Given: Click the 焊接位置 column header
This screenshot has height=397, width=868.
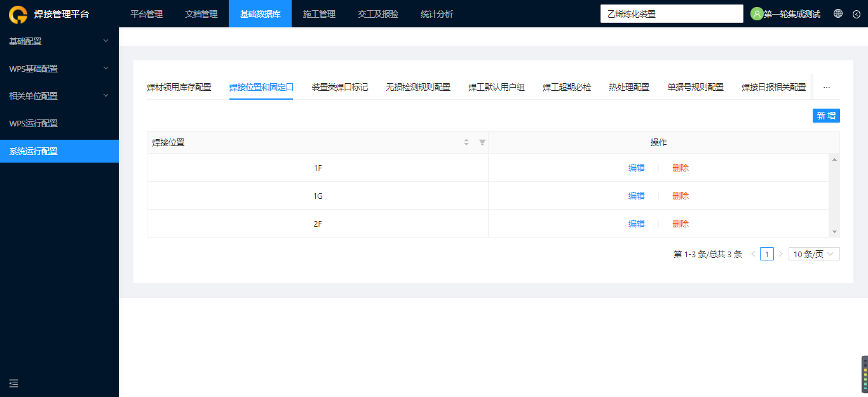Looking at the screenshot, I should click(318, 142).
